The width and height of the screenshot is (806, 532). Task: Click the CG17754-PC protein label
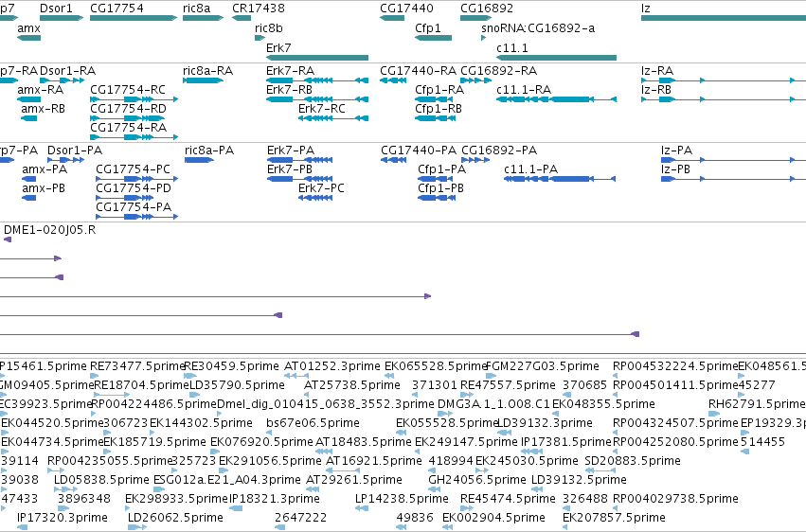point(134,169)
